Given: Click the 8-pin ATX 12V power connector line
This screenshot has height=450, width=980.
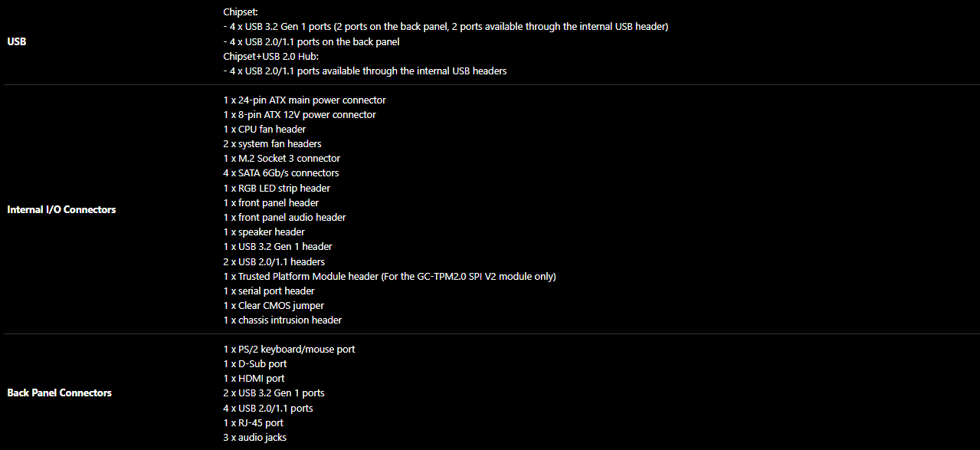Looking at the screenshot, I should point(300,115).
